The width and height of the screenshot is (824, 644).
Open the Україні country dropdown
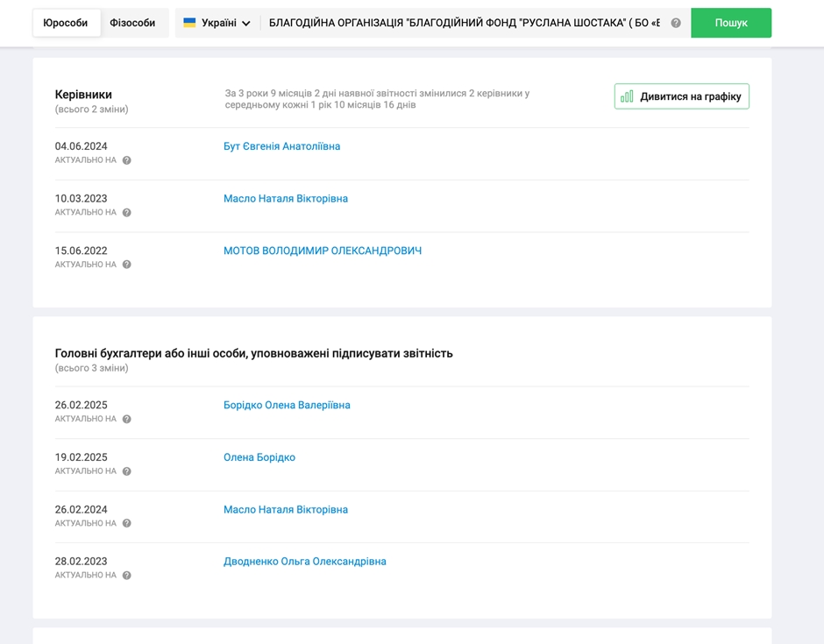click(x=217, y=23)
